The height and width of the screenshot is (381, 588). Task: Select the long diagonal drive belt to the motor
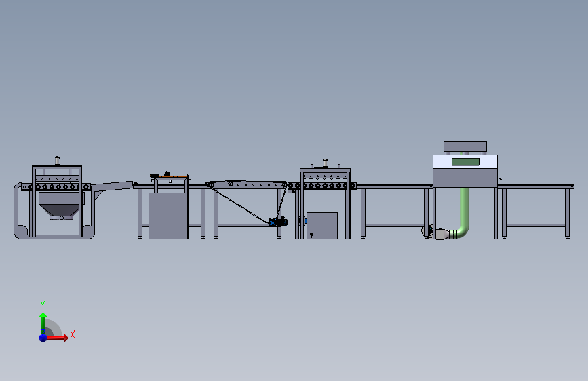pos(240,205)
